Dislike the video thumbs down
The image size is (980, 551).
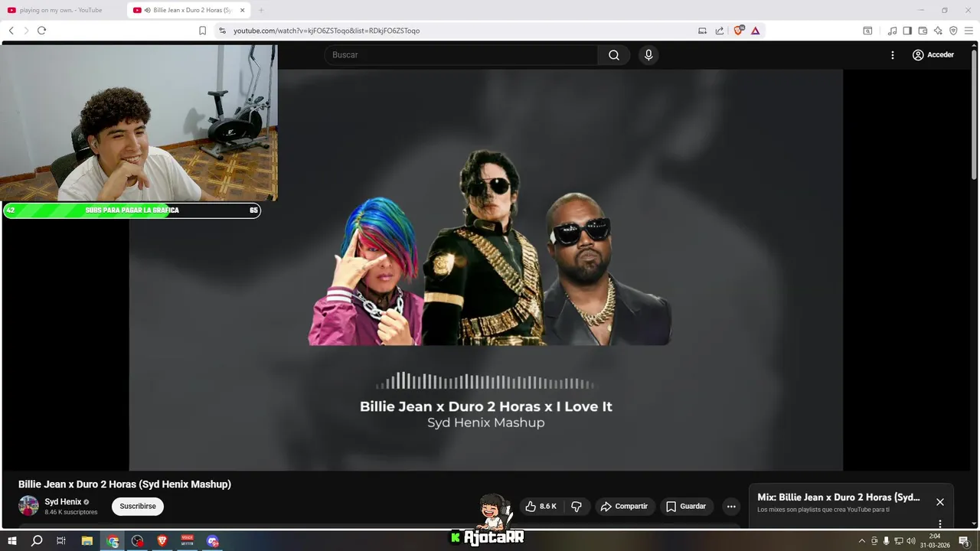(577, 507)
